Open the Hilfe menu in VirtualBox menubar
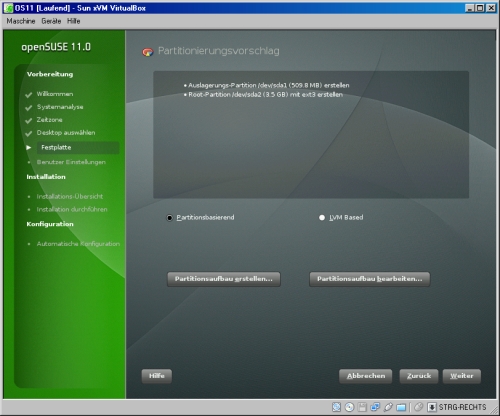This screenshot has height=416, width=500. coord(74,21)
